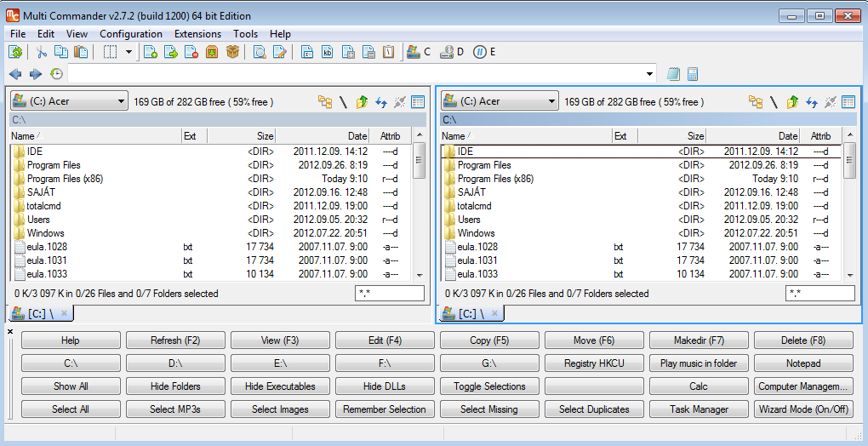Click right panel column layout icon
Viewport: 868px width, 446px height.
pos(848,102)
